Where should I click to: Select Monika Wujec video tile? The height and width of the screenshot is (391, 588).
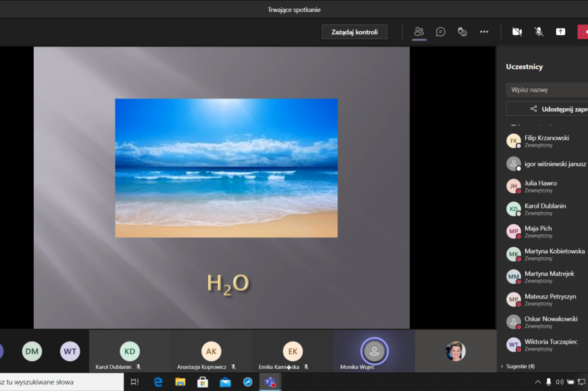(374, 351)
